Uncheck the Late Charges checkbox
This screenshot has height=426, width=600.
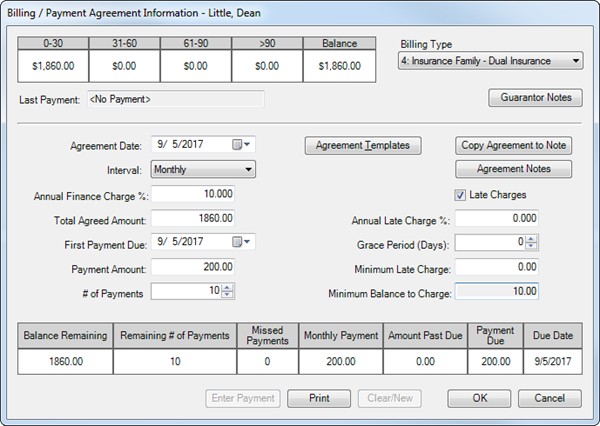tap(461, 194)
